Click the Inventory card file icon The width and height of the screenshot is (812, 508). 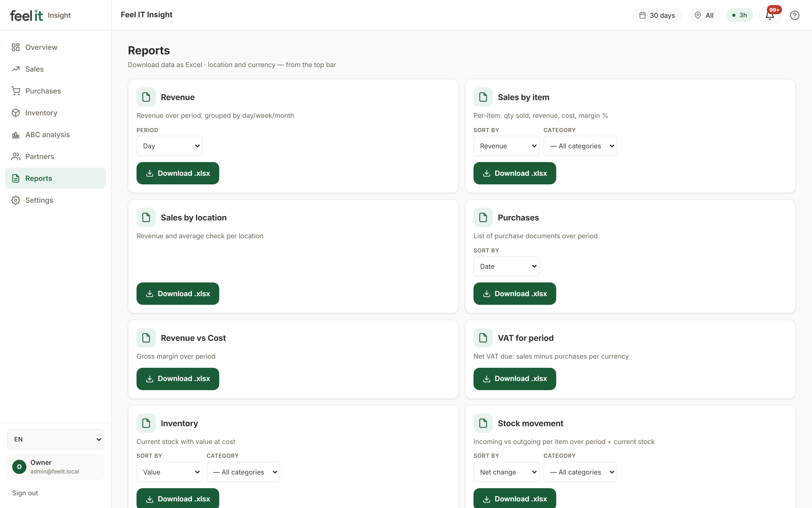pyautogui.click(x=146, y=423)
